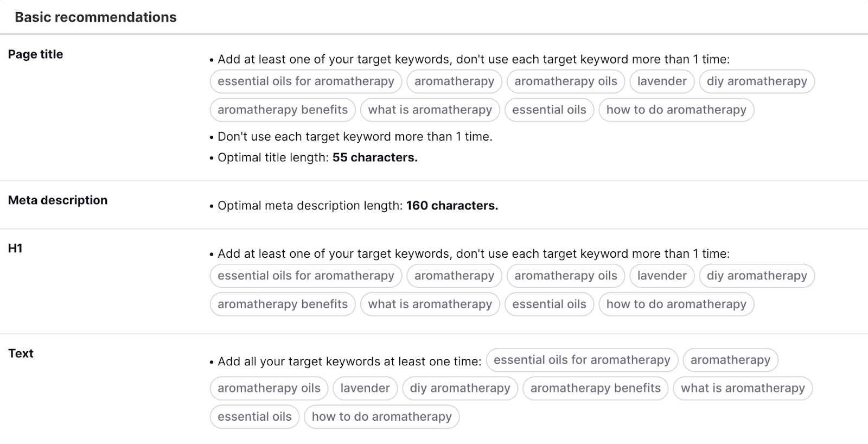Image resolution: width=868 pixels, height=444 pixels.
Task: Select the "aromatherapy benefits" chip in Text section
Action: click(x=595, y=388)
